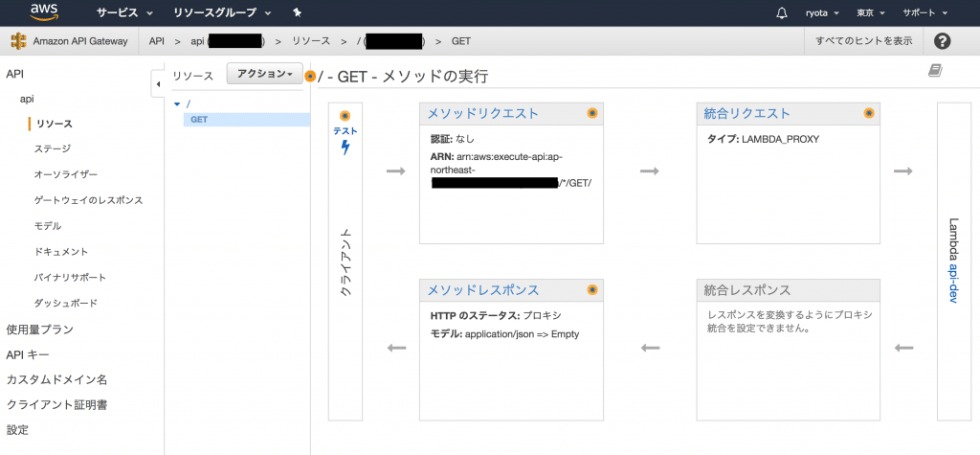Viewport: 980px width, 455px height.
Task: Click the lightning bolt test icon
Action: tap(345, 148)
